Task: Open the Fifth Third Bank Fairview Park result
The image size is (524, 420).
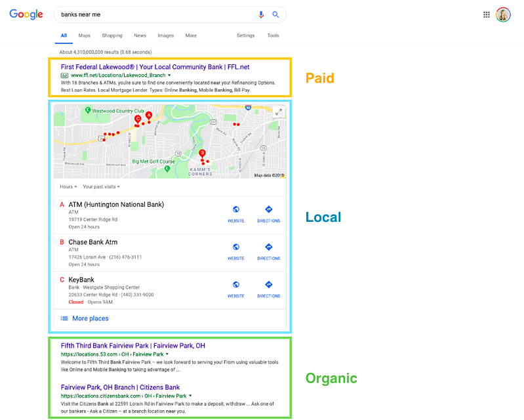Action: point(132,345)
